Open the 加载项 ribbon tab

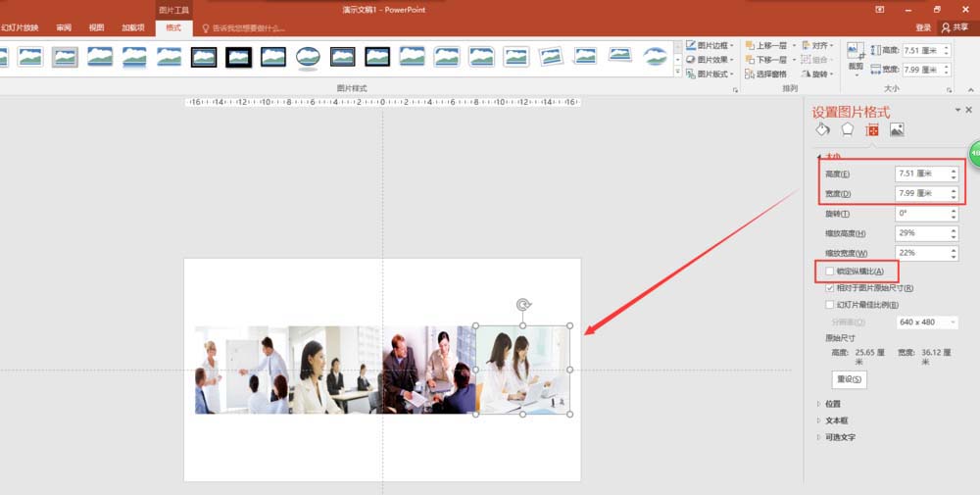(x=133, y=27)
